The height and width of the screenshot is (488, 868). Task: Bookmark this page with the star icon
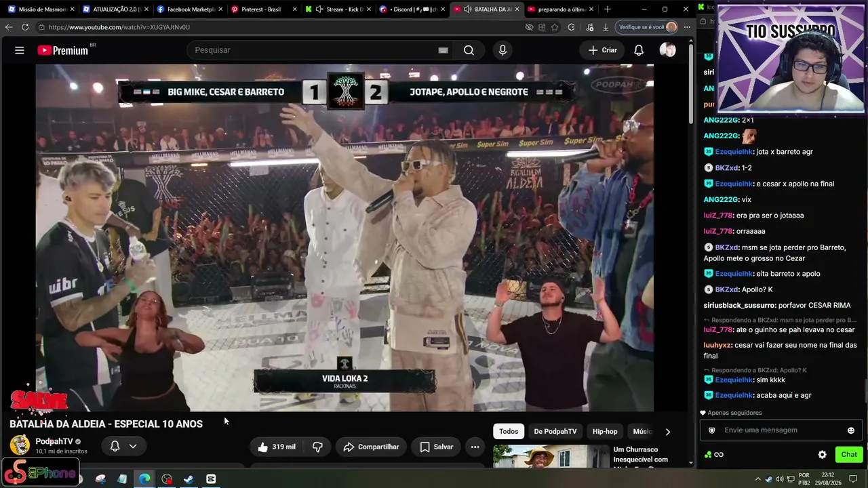(555, 27)
